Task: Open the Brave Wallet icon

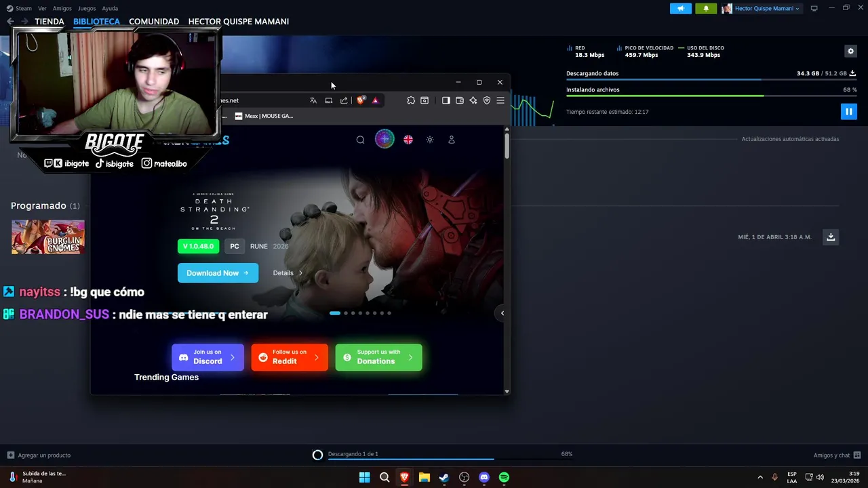Action: tap(459, 100)
